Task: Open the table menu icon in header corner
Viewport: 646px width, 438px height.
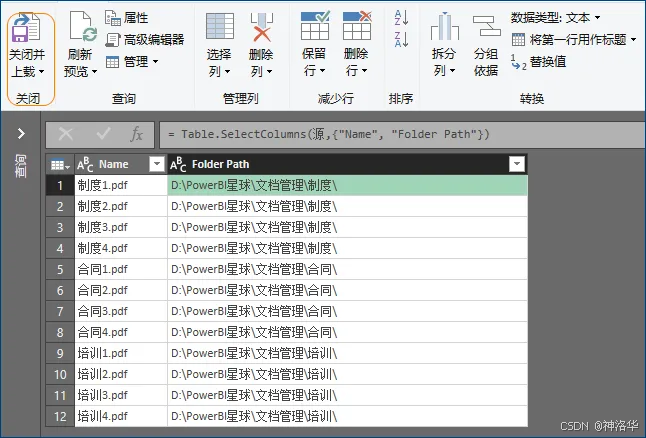Action: point(60,165)
